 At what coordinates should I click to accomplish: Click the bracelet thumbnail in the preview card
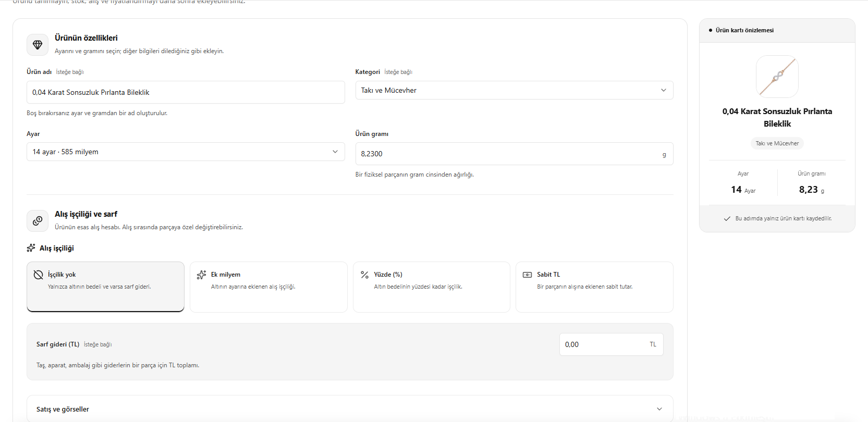click(x=777, y=77)
